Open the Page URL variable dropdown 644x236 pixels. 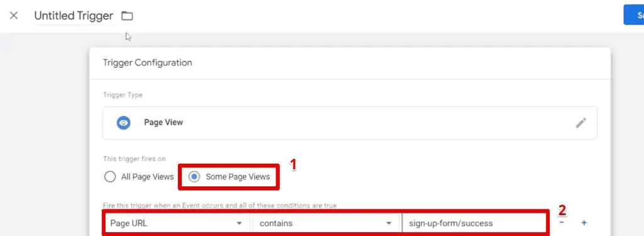pyautogui.click(x=177, y=223)
